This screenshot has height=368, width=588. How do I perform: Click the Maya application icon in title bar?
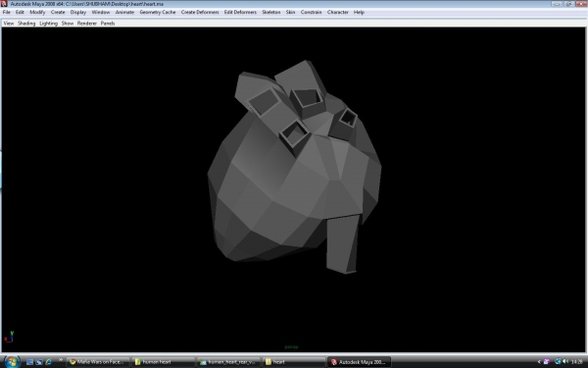pyautogui.click(x=4, y=4)
